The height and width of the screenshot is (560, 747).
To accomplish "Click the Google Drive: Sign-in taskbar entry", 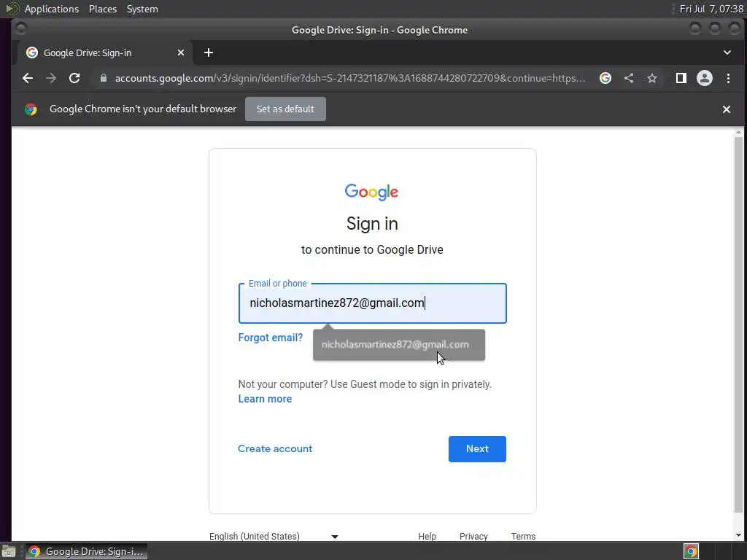I will tap(86, 551).
